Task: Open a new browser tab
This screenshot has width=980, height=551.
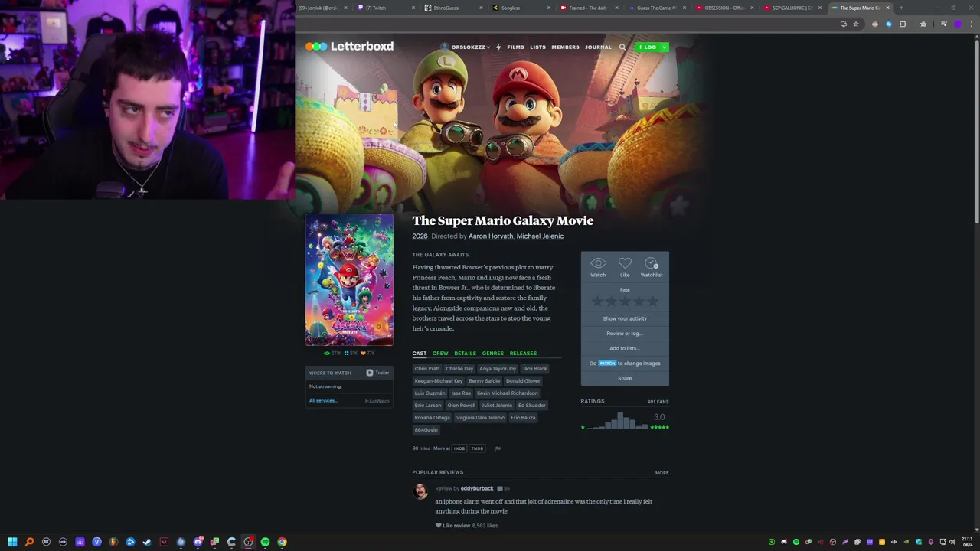Action: [901, 8]
